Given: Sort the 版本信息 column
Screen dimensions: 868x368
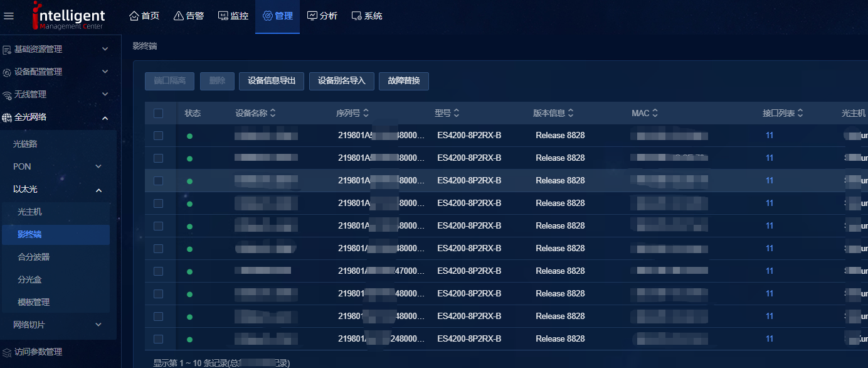Looking at the screenshot, I should [x=571, y=114].
